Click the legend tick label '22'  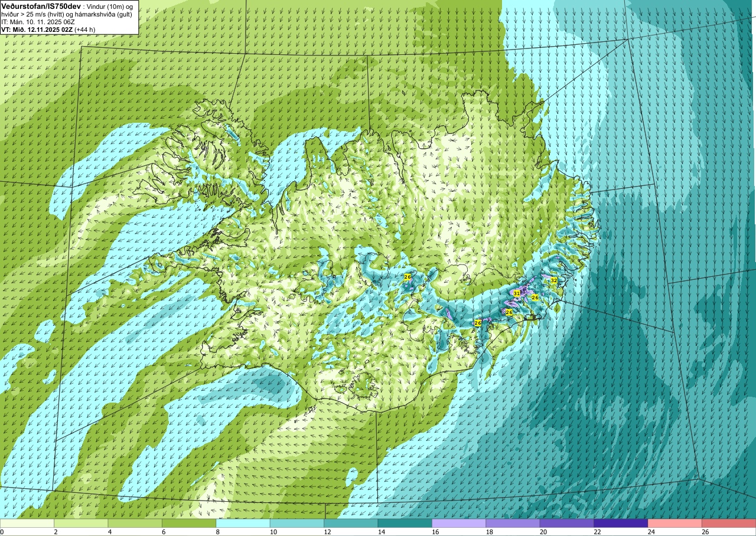(597, 532)
